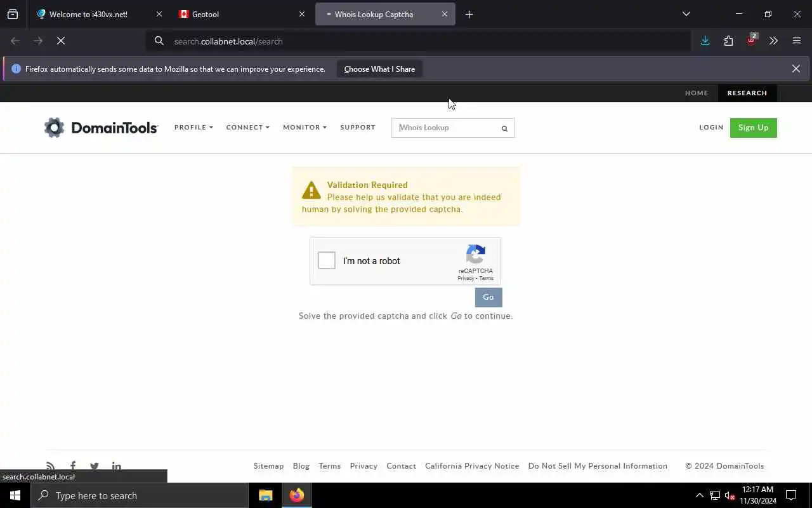Open the footer Privacy link
Screen dimensions: 812x508
(363, 465)
